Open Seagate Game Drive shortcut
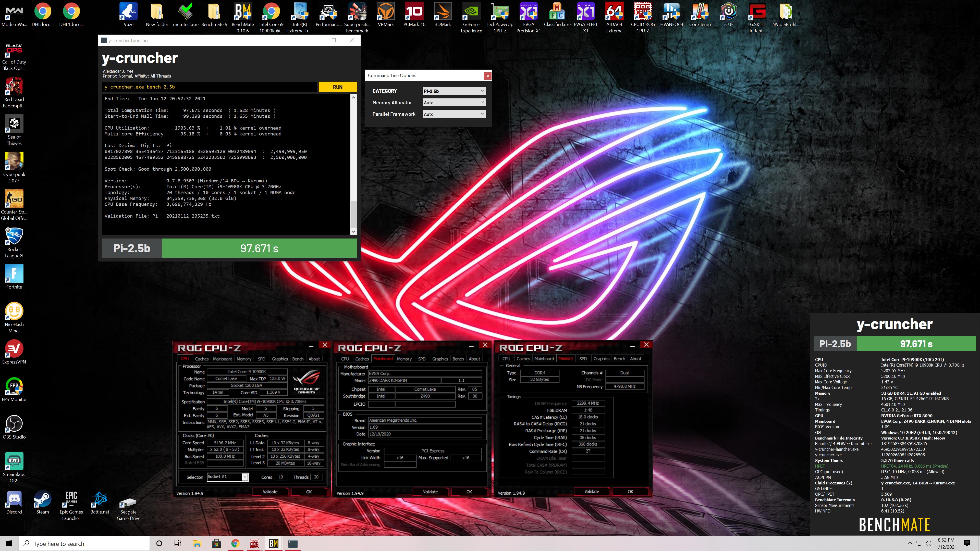This screenshot has height=551, width=980. [129, 509]
